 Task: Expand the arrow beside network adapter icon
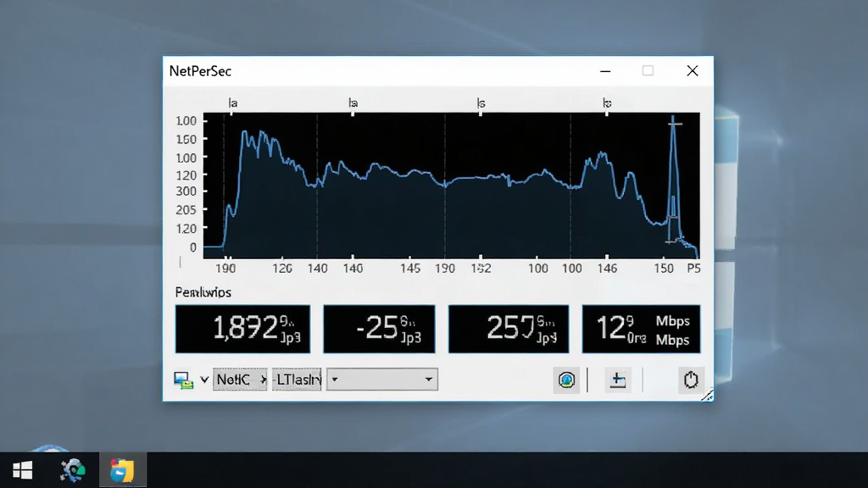204,380
